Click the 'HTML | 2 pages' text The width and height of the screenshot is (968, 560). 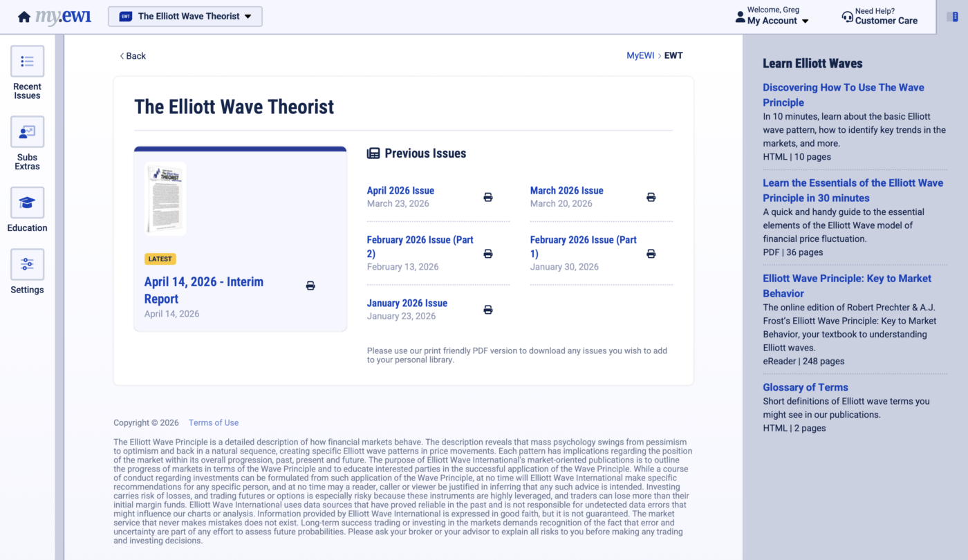click(794, 429)
